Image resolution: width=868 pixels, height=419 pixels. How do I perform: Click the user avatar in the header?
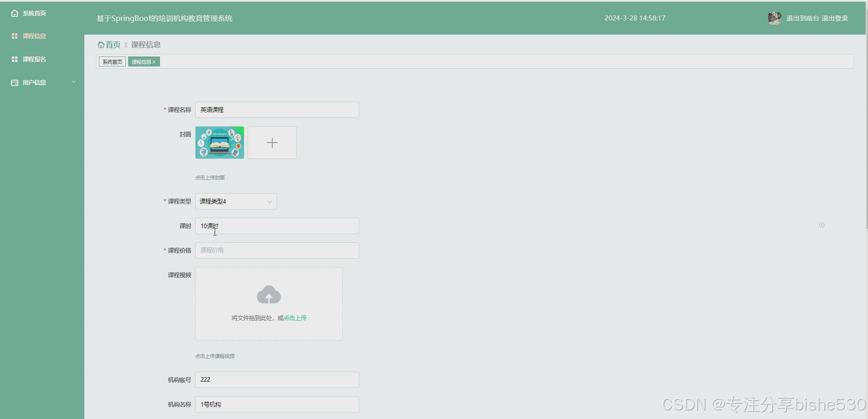[x=775, y=18]
